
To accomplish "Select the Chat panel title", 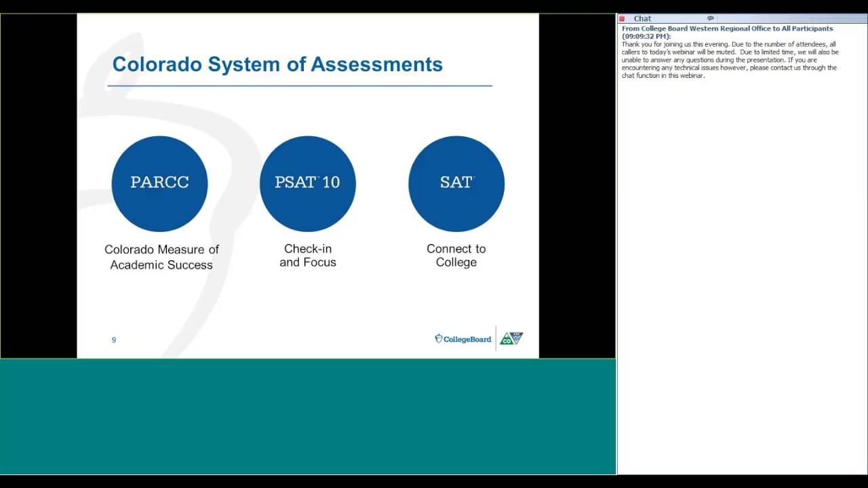I will coord(642,19).
